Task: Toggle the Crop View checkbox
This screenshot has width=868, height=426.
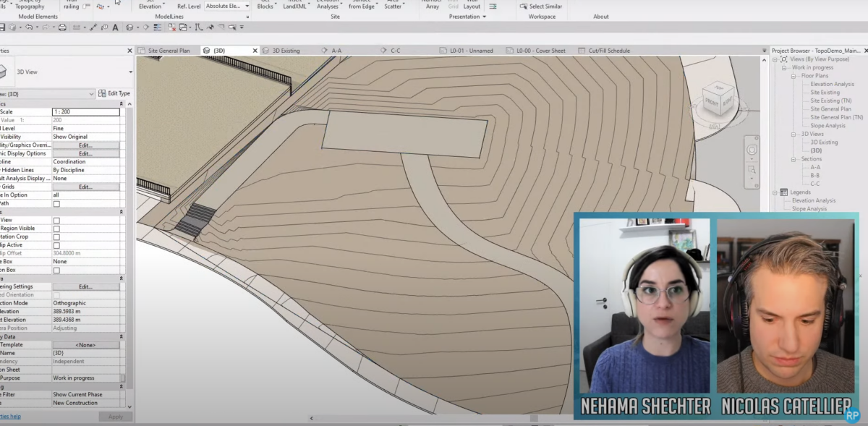Action: tap(56, 221)
